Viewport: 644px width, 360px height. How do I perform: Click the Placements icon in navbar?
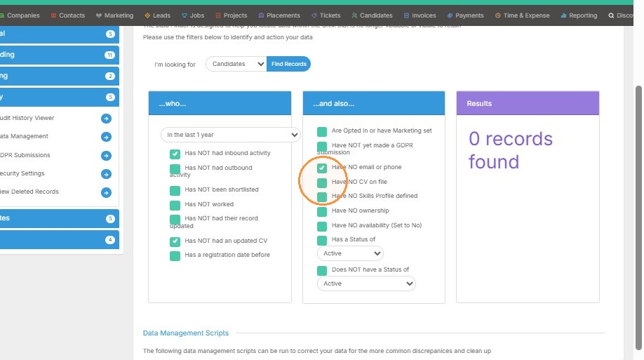[261, 15]
